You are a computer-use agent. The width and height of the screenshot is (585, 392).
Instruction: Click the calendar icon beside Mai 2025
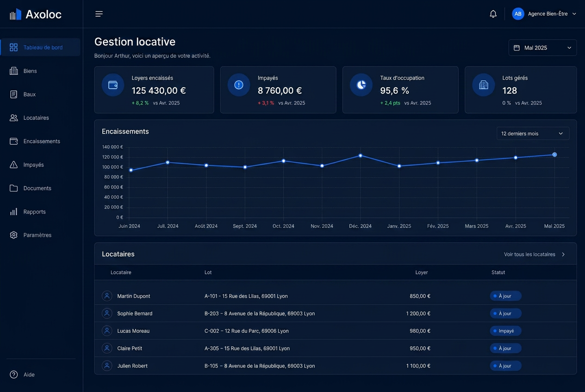pyautogui.click(x=517, y=48)
